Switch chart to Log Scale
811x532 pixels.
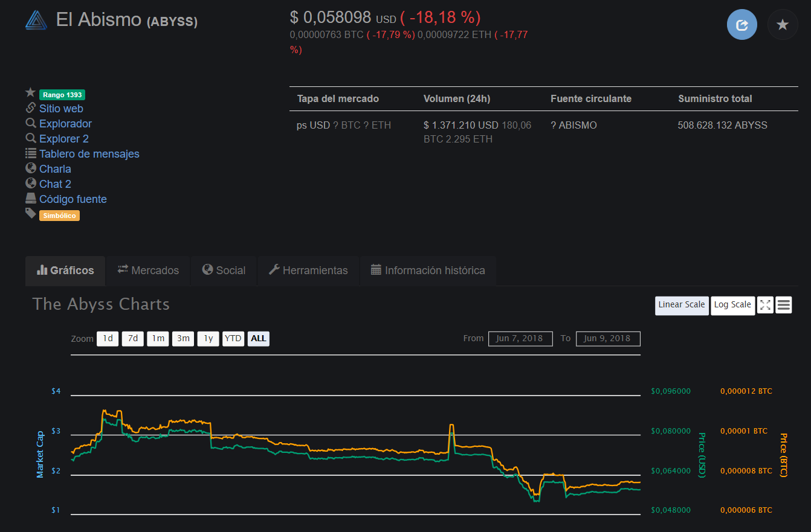point(732,305)
